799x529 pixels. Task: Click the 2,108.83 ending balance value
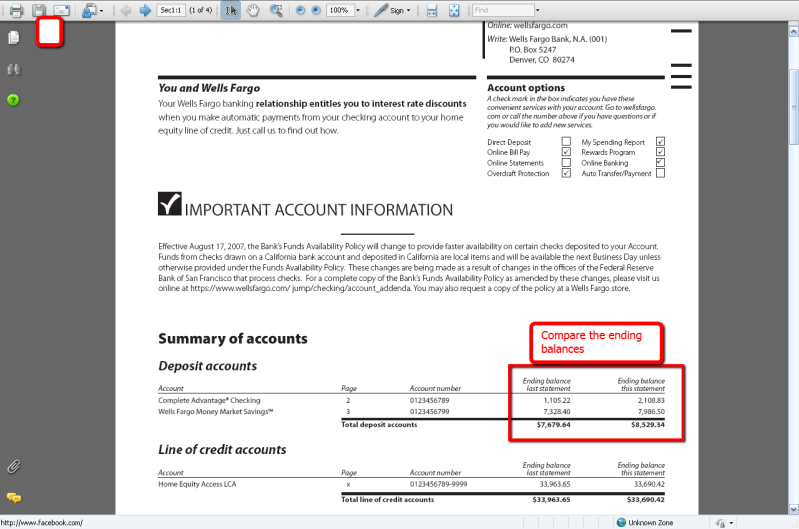[651, 401]
